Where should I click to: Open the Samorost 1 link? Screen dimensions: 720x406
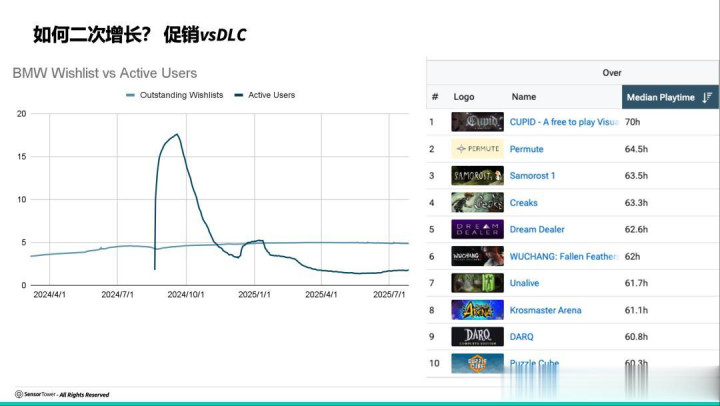532,176
